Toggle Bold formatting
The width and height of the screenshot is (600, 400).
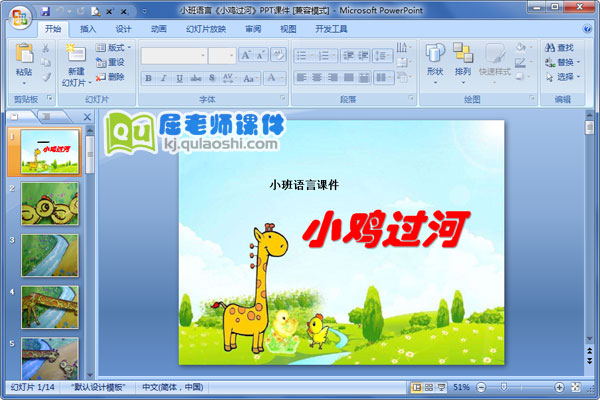tap(148, 78)
